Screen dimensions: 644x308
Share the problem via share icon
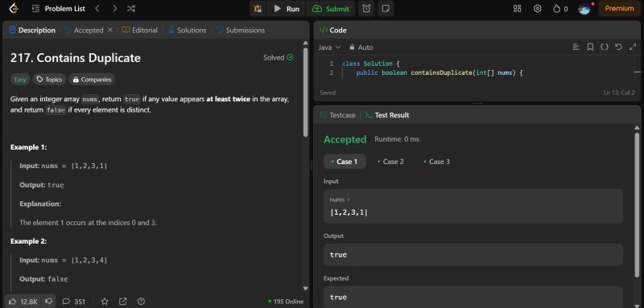pos(123,302)
